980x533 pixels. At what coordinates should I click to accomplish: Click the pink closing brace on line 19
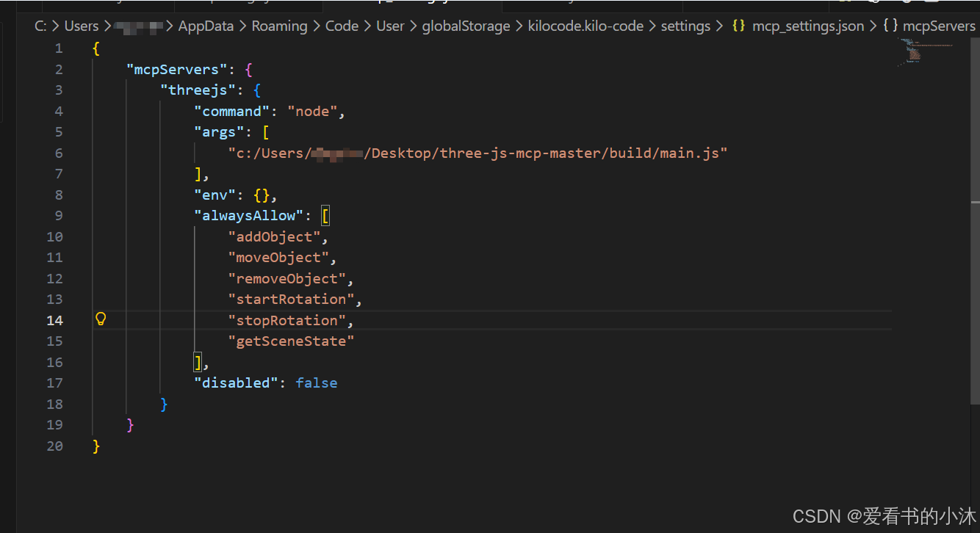130,425
